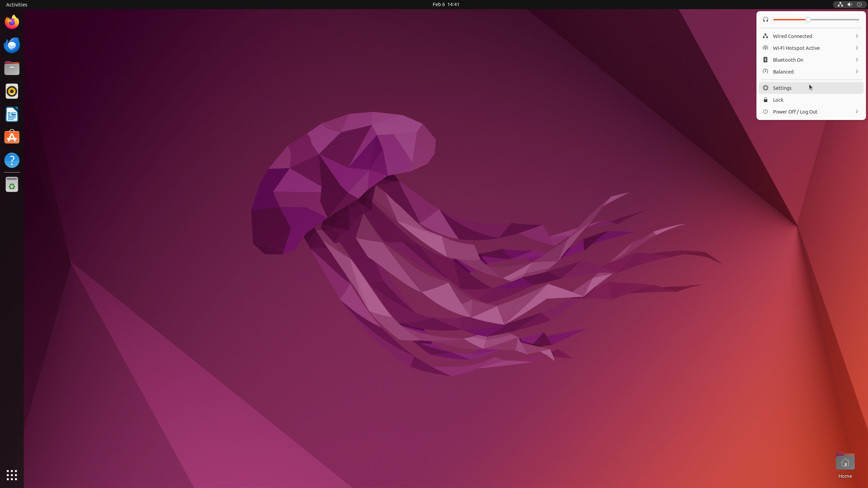Screen dimensions: 868x488
Task: Expand Power Off / Log Out arrow
Action: (x=857, y=111)
